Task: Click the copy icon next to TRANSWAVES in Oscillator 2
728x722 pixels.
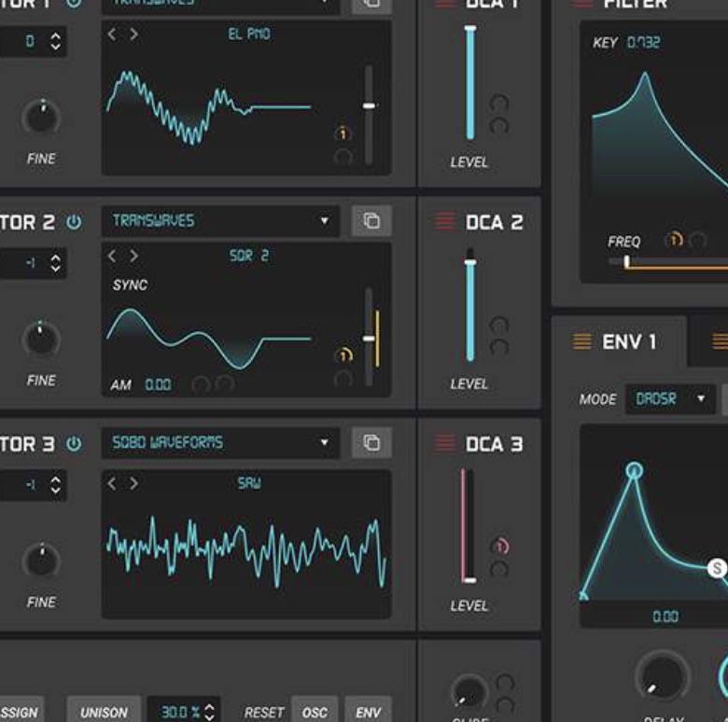Action: [371, 221]
